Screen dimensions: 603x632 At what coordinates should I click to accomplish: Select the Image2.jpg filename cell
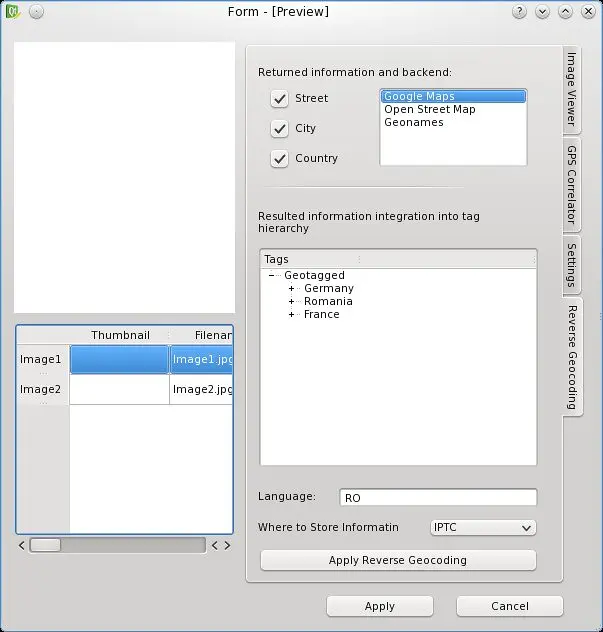pyautogui.click(x=201, y=390)
